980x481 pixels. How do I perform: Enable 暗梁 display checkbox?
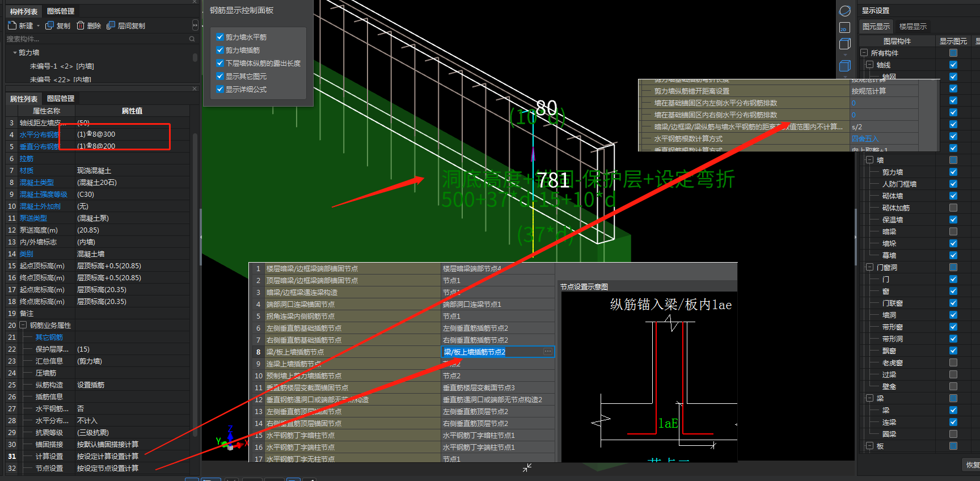click(953, 231)
